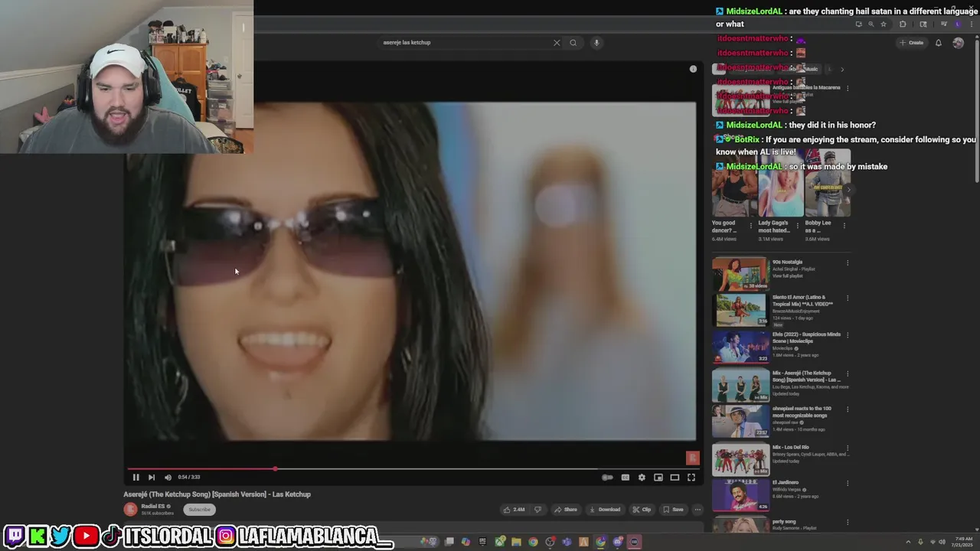
Task: Dislike the video with the thumbs-down button
Action: (537, 510)
